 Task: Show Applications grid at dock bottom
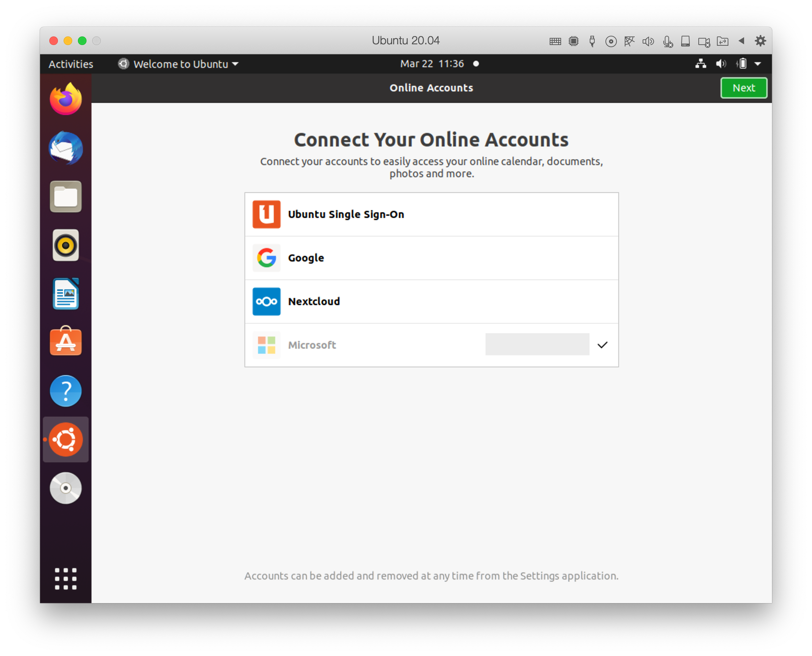tap(66, 578)
